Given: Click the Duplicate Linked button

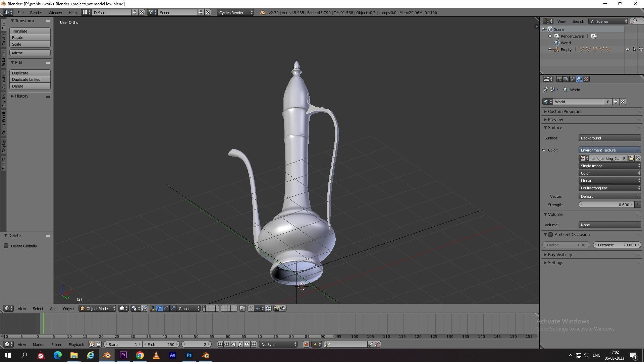Looking at the screenshot, I should point(30,80).
